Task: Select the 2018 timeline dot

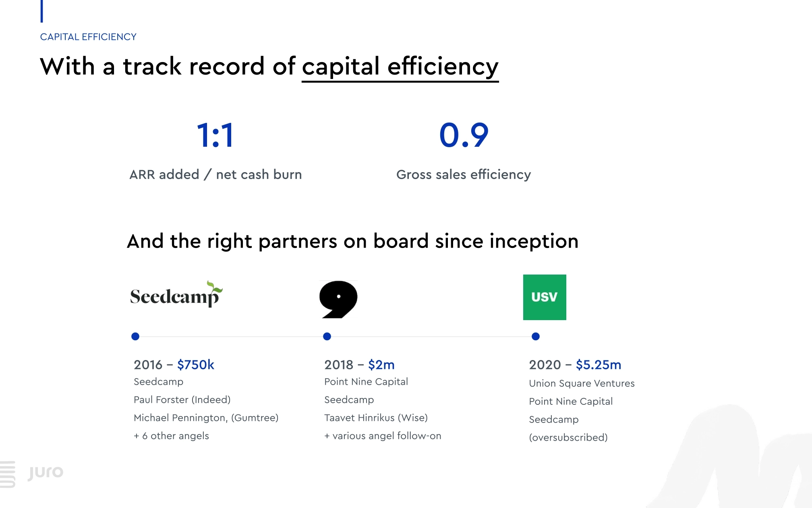Action: [x=327, y=336]
